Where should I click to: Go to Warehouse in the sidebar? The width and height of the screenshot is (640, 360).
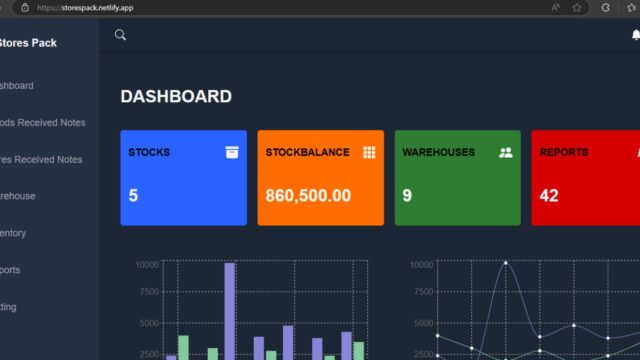click(x=18, y=196)
